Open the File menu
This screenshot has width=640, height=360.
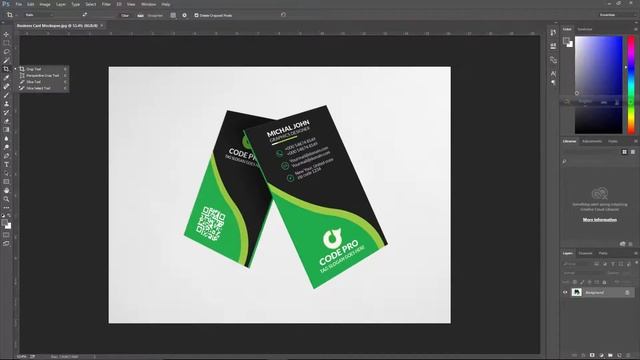(x=18, y=4)
